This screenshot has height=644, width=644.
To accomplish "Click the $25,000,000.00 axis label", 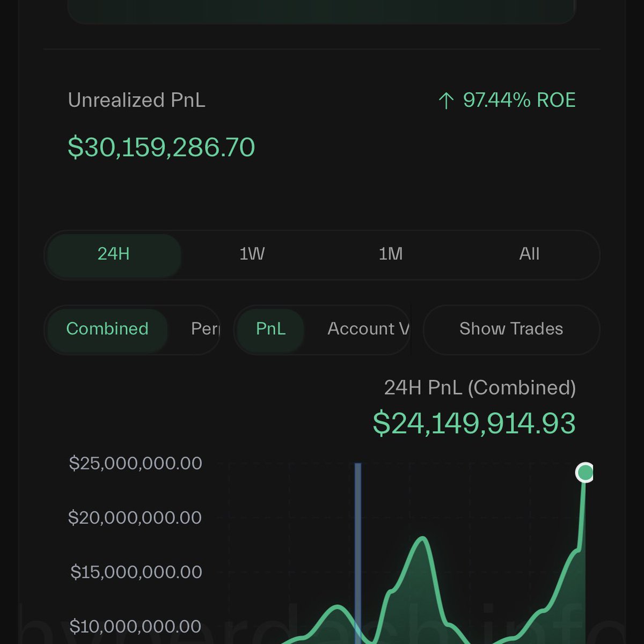I will click(x=136, y=463).
